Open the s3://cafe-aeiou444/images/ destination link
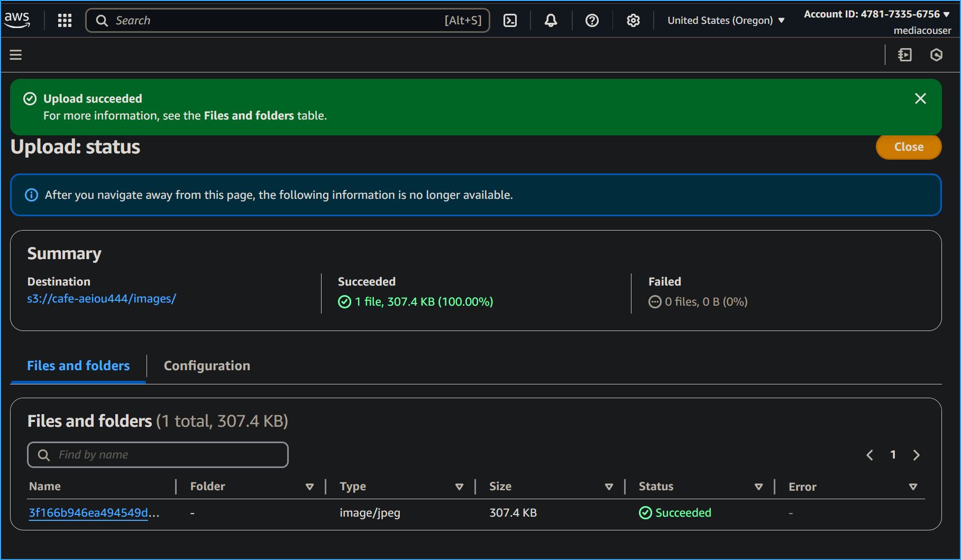The height and width of the screenshot is (560, 961). (102, 299)
